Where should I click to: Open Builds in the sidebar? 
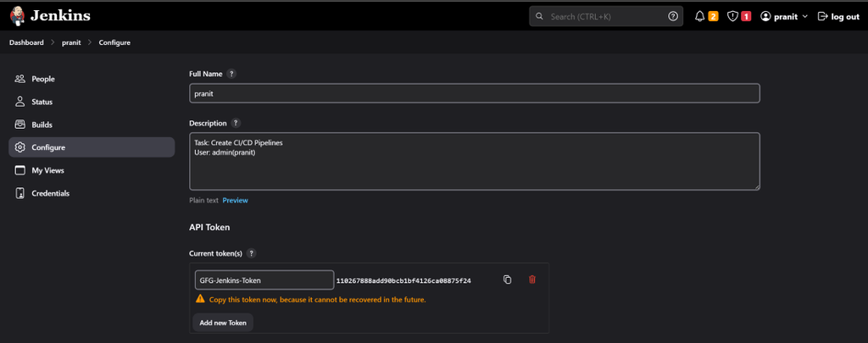point(92,125)
